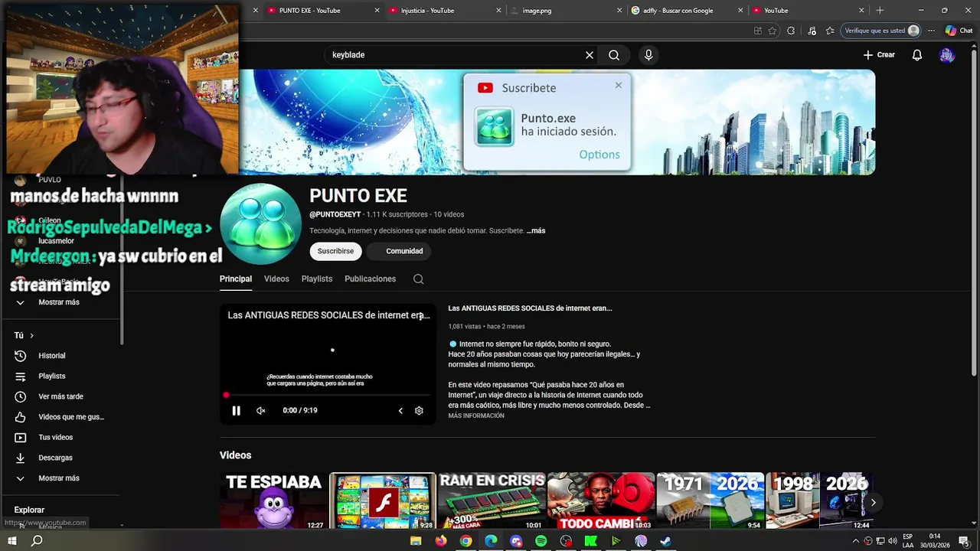
Task: Close the Suscríbete popup
Action: coord(619,85)
